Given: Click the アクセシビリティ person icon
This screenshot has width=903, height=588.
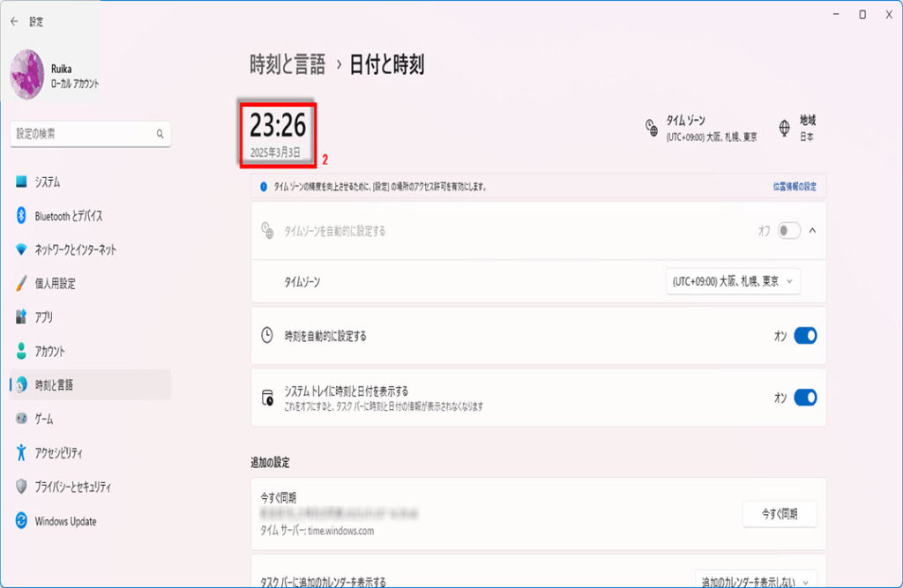Looking at the screenshot, I should coord(21,453).
